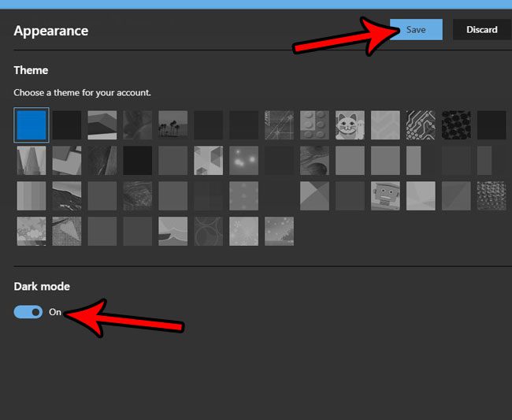Pick the diagonal triangles theme in third row
The width and height of the screenshot is (512, 420).
(314, 195)
